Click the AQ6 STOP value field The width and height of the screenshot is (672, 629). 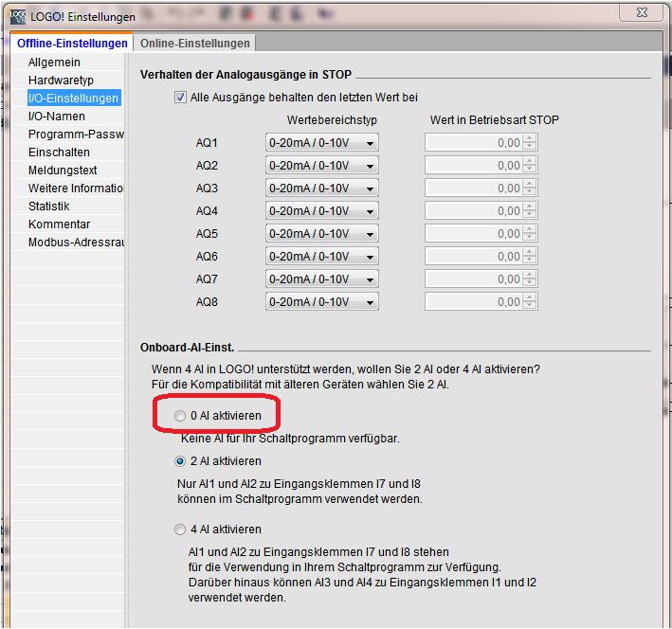(474, 256)
